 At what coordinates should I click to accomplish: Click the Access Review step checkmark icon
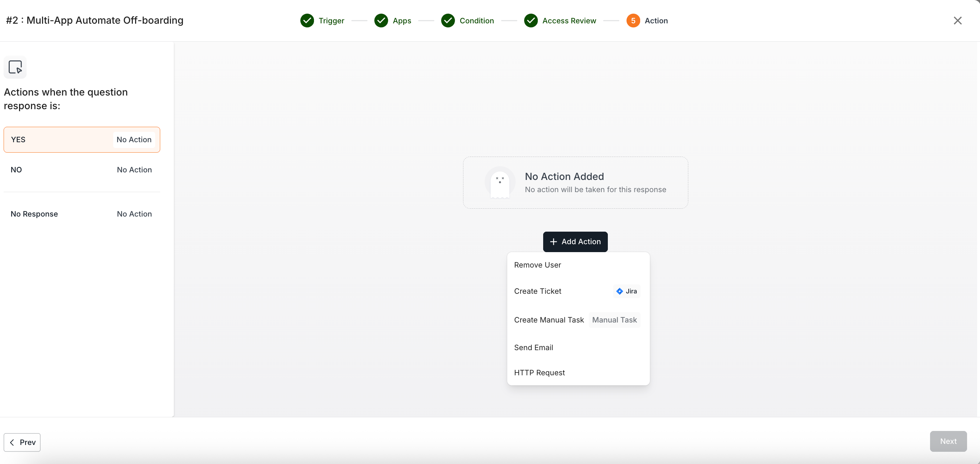point(531,20)
